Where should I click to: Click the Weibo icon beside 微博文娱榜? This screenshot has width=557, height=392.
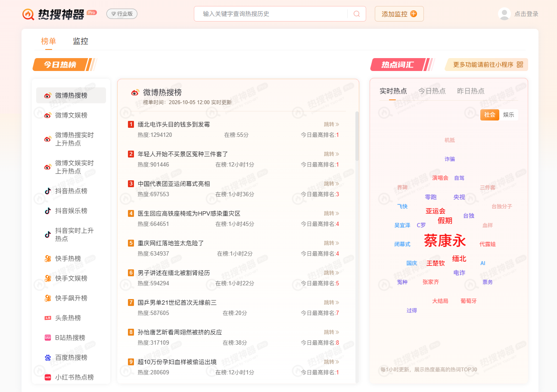click(48, 115)
